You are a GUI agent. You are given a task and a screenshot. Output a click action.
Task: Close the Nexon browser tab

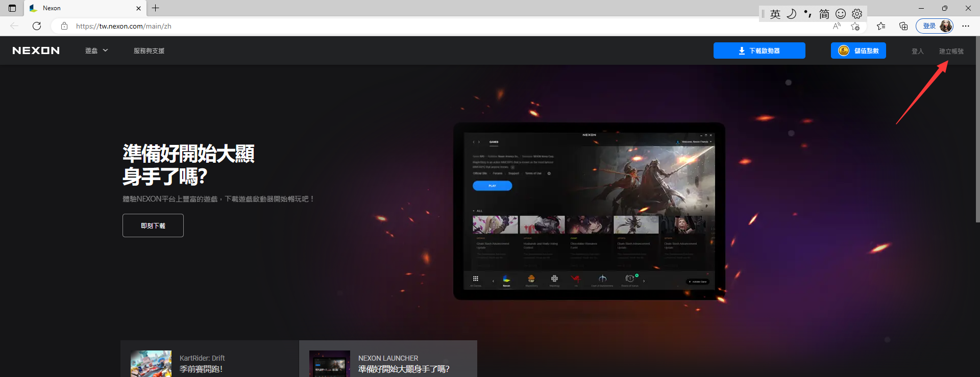(x=138, y=8)
